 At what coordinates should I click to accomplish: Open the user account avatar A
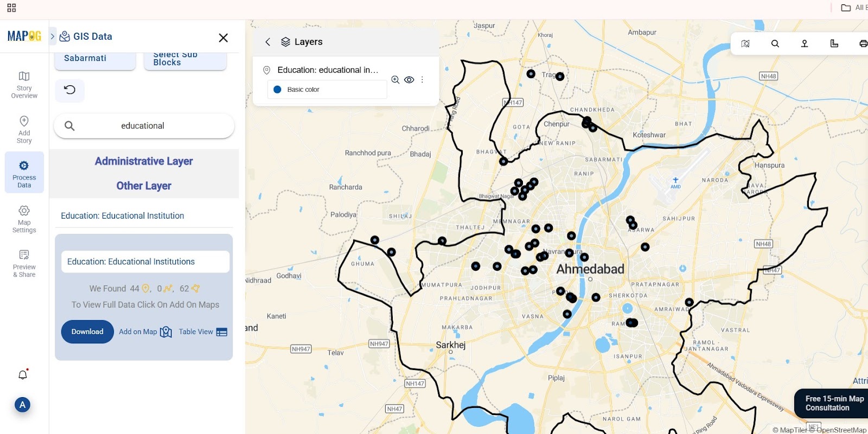[x=22, y=405]
